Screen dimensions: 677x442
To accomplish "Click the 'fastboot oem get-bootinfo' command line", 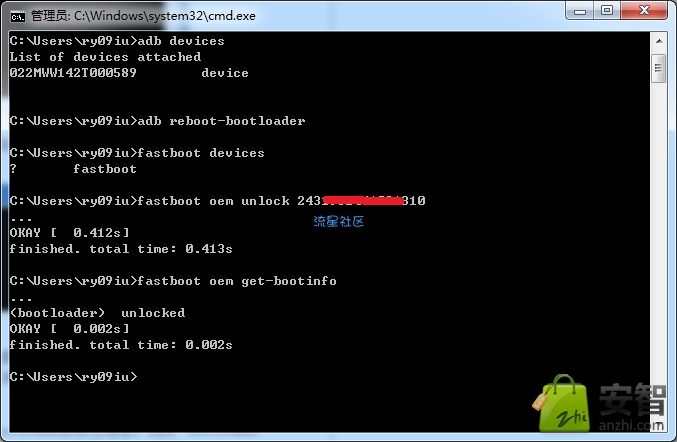I will click(x=173, y=281).
